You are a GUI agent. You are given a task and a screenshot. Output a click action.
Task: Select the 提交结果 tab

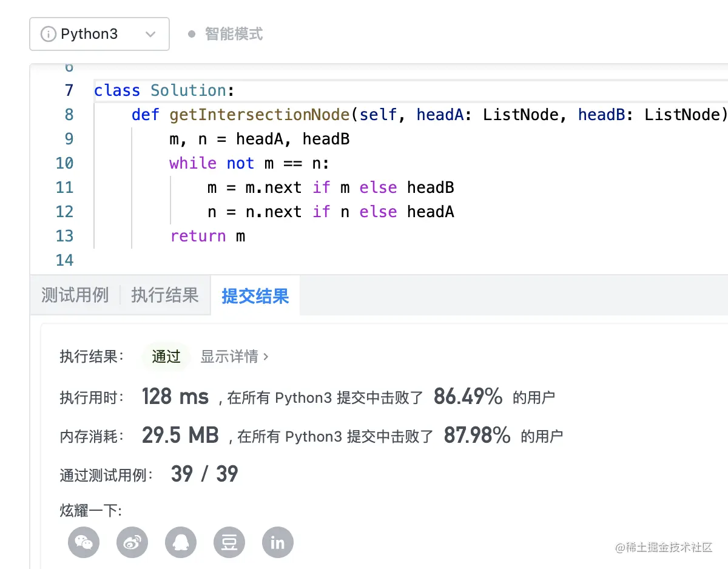tap(255, 296)
